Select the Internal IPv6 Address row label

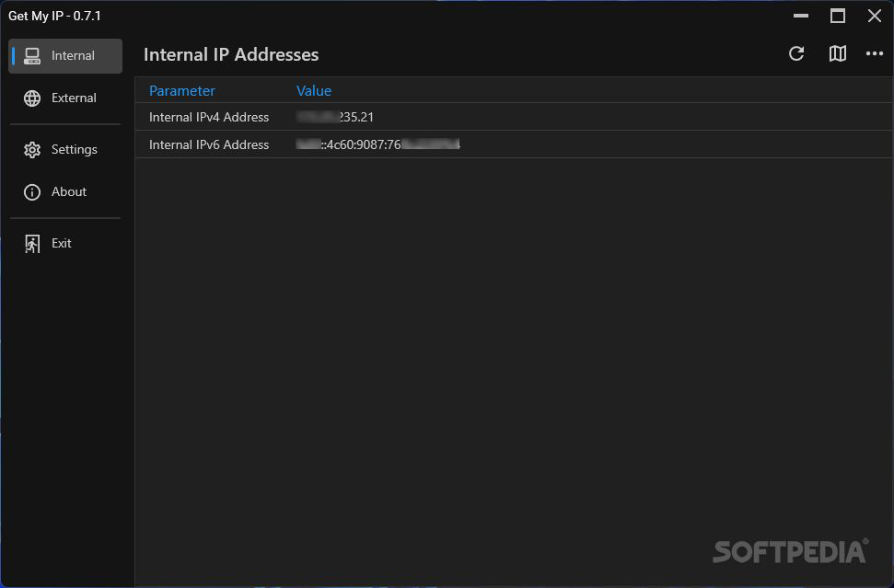(209, 144)
